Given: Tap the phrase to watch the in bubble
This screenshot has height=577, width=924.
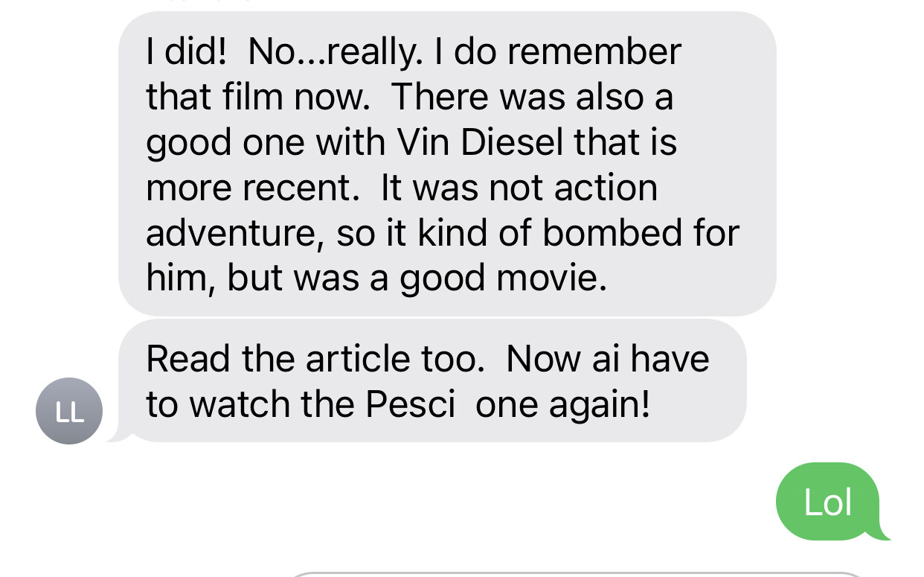Looking at the screenshot, I should (x=251, y=404).
